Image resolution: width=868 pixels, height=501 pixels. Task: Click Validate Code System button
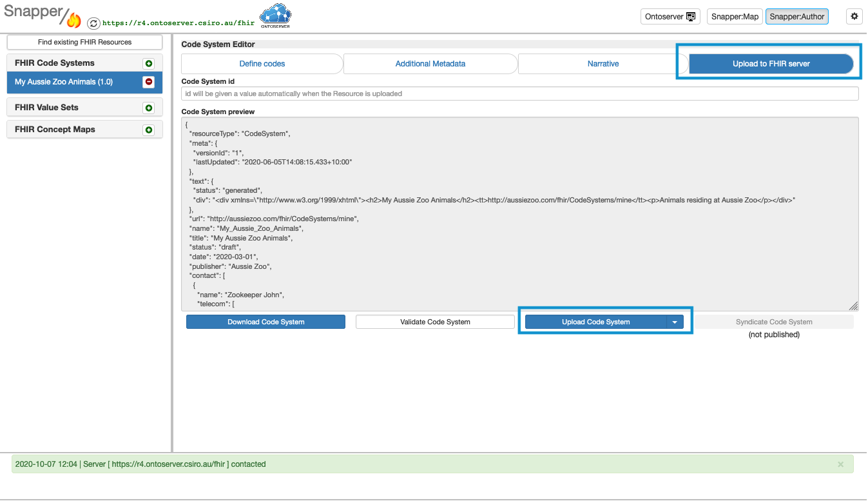[435, 322]
